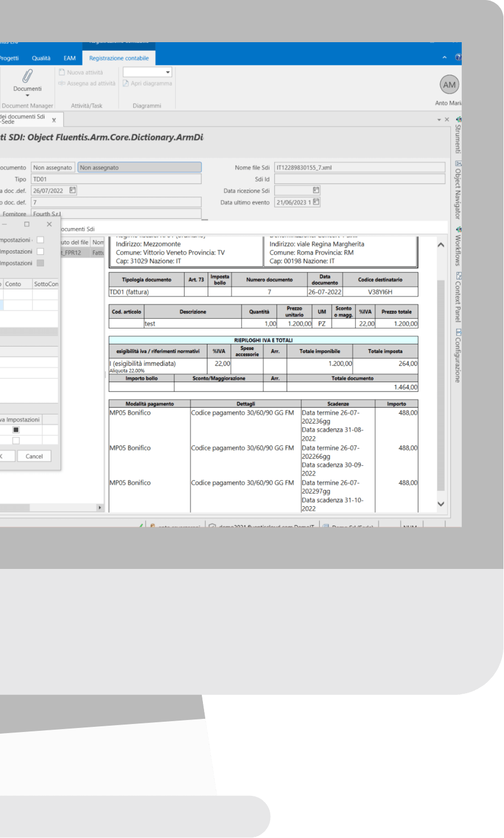Open calendar picker beside 26/07/2022 date

(72, 190)
